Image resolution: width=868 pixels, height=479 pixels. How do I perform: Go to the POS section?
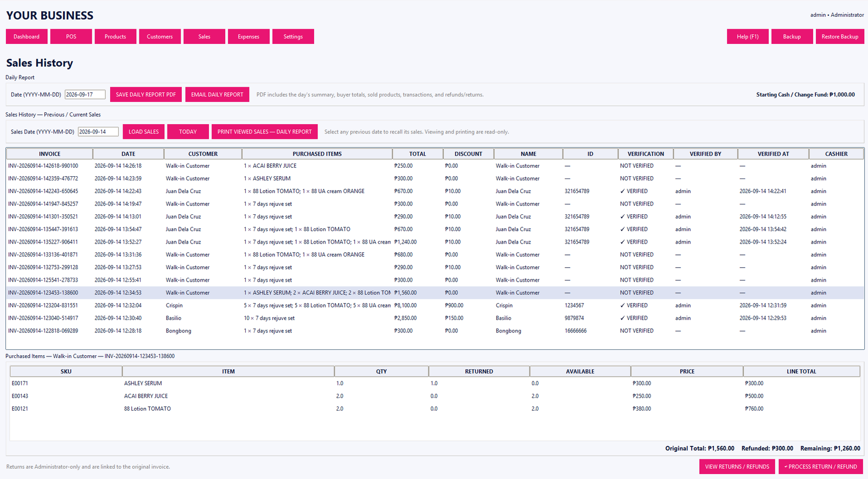pos(71,36)
